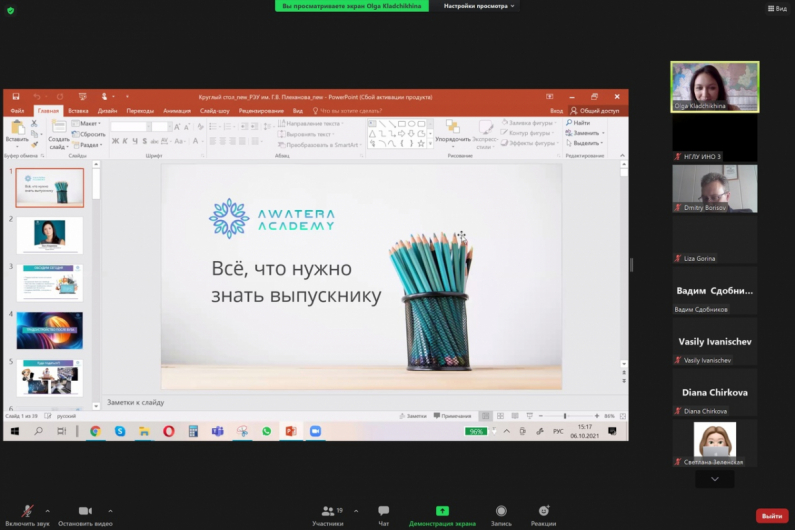Toggle Notes (Заметки) pane in status bar
This screenshot has height=530, width=795.
[x=413, y=416]
